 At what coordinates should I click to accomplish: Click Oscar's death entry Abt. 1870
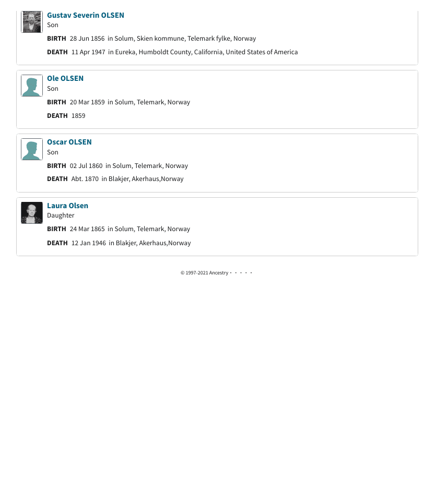pyautogui.click(x=85, y=179)
